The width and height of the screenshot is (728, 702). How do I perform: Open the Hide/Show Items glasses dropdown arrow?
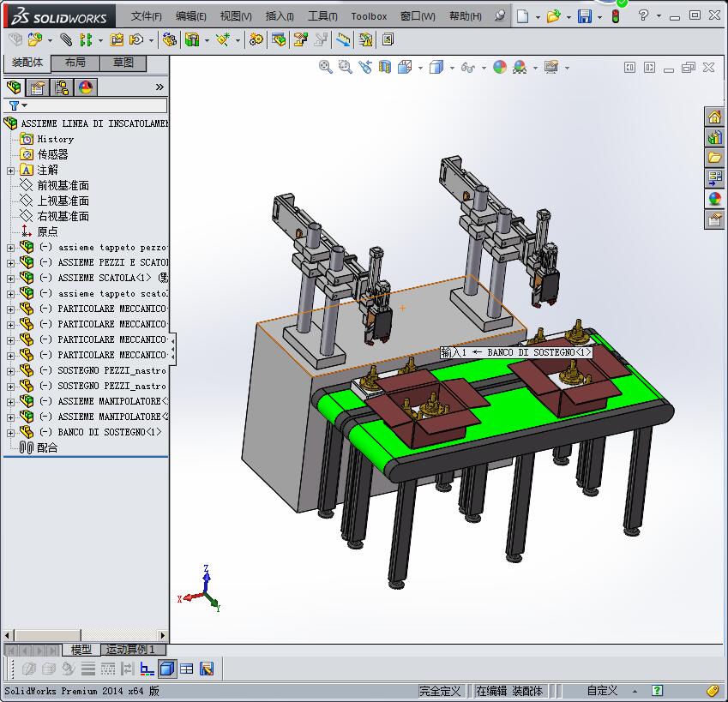point(484,69)
